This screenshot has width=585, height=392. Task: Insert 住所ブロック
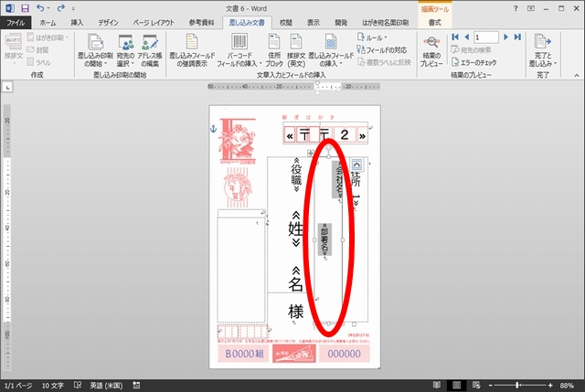point(274,50)
